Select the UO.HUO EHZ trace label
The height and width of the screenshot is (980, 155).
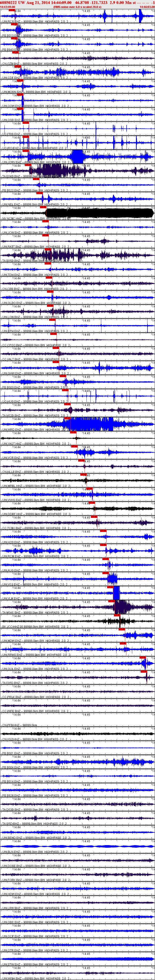tap(35, 402)
